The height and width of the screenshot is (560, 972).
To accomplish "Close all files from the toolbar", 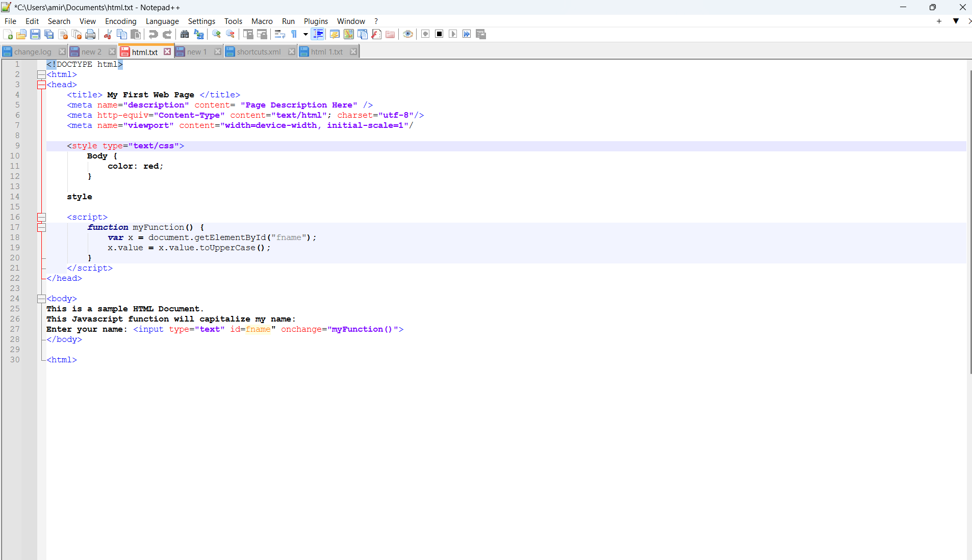I will (x=77, y=34).
